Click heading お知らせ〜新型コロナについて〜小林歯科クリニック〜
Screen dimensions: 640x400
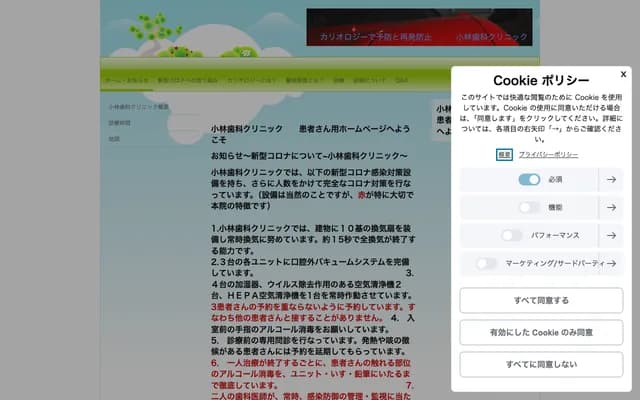309,156
